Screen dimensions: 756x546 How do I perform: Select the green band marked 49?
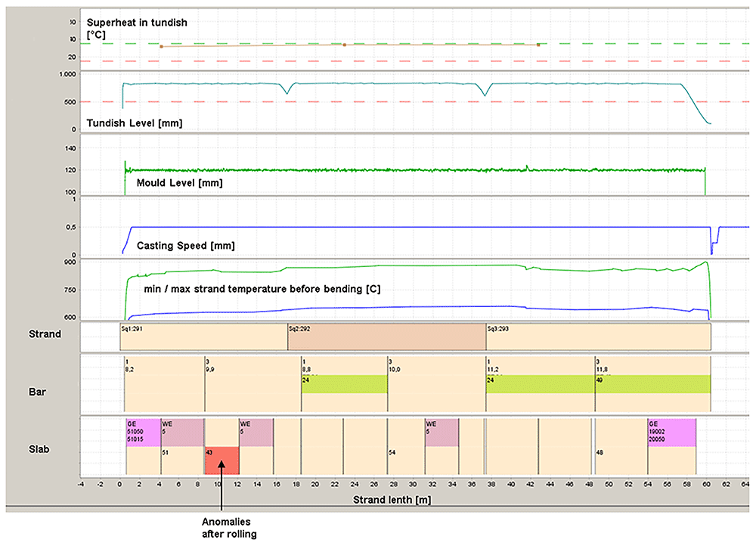(x=653, y=384)
